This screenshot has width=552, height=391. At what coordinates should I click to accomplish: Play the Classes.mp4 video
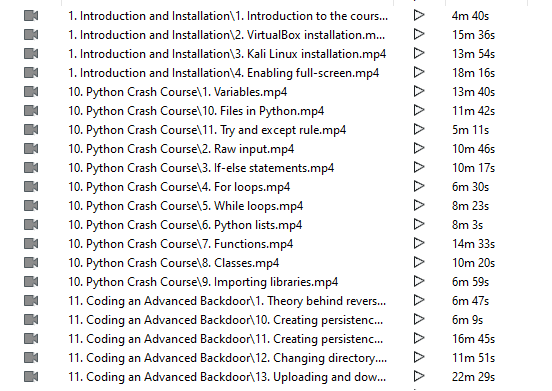(x=419, y=263)
